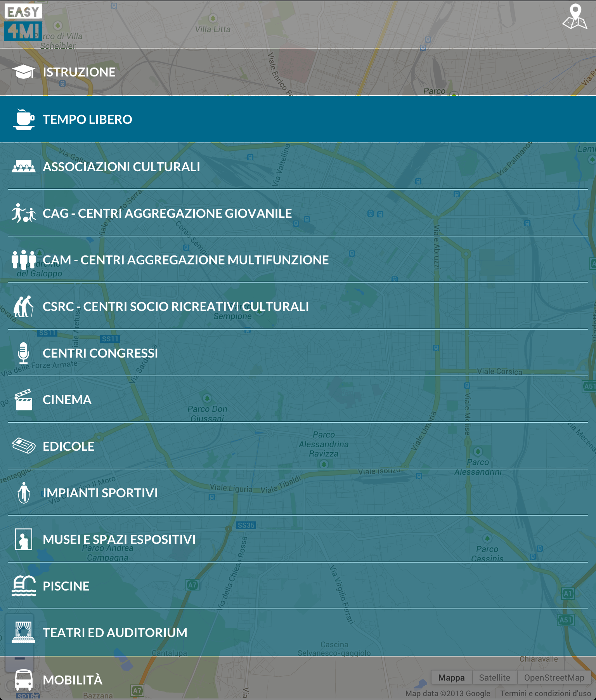Click the clapperboard Cinema icon
This screenshot has width=596, height=700.
pyautogui.click(x=23, y=400)
